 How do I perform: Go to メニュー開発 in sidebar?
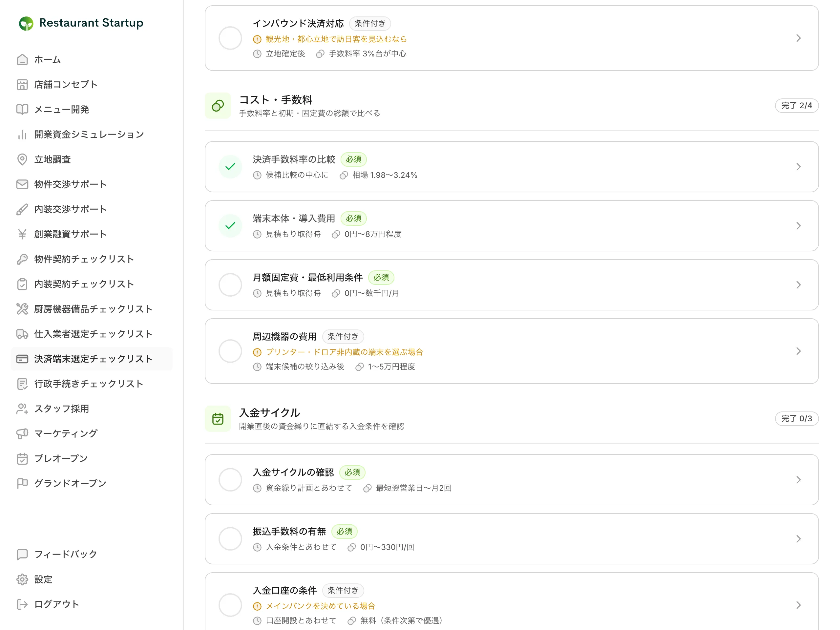(92, 109)
